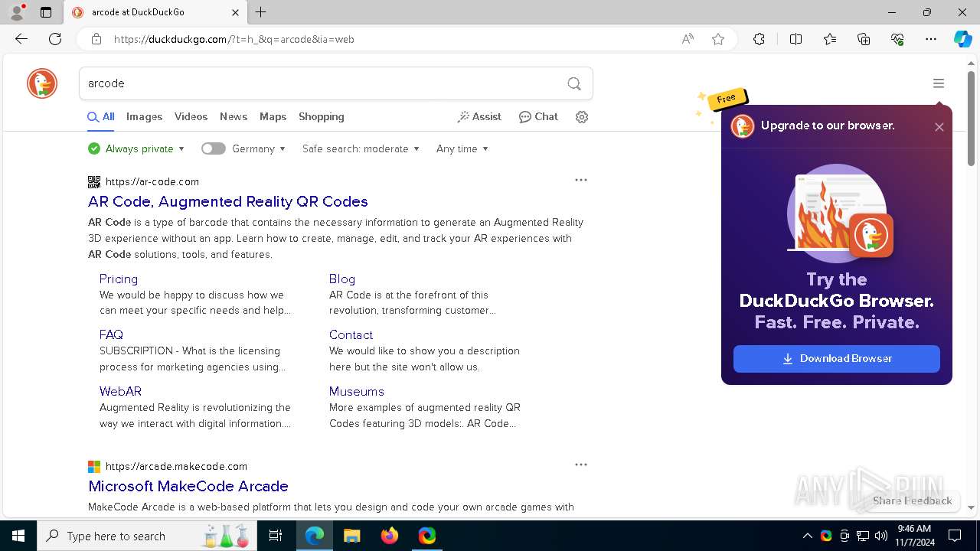Open a new tab
980x551 pixels.
261,12
